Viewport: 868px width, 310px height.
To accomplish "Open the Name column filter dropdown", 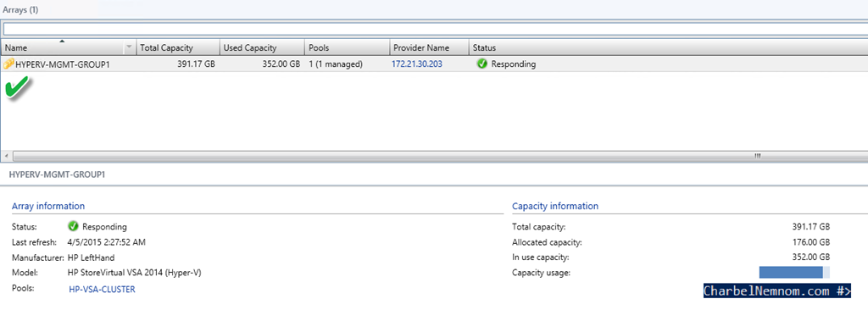I will pos(130,47).
